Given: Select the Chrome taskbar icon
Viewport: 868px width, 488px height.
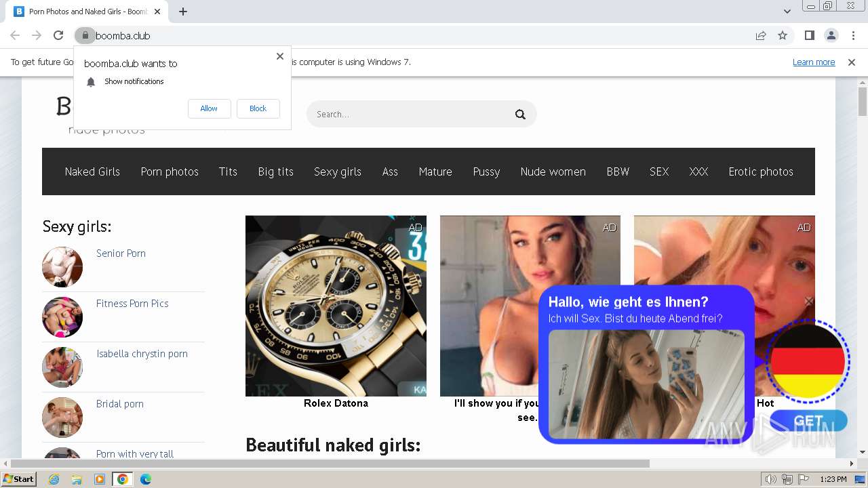Looking at the screenshot, I should (x=122, y=479).
